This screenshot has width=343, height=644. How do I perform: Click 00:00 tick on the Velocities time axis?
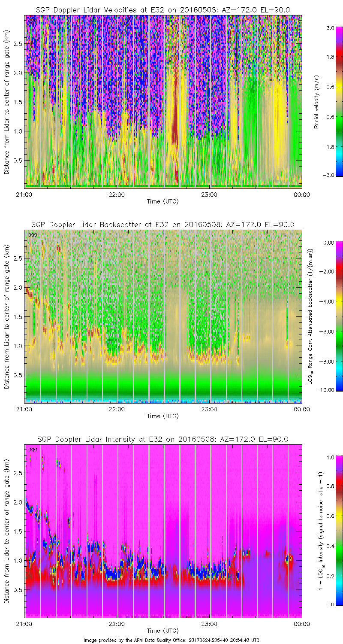point(302,194)
